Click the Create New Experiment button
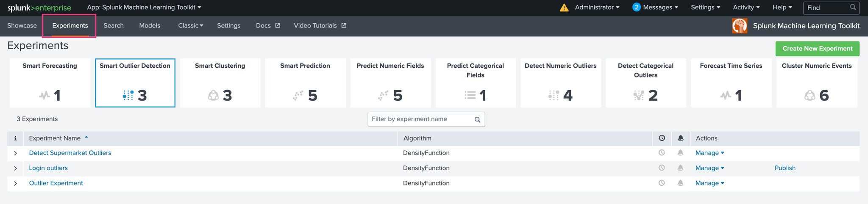 tap(817, 49)
